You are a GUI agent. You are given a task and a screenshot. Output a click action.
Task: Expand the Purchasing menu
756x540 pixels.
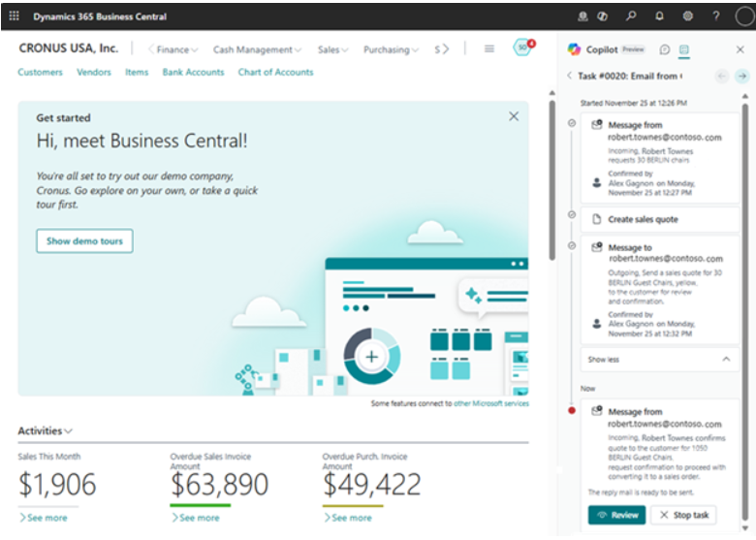coord(391,49)
